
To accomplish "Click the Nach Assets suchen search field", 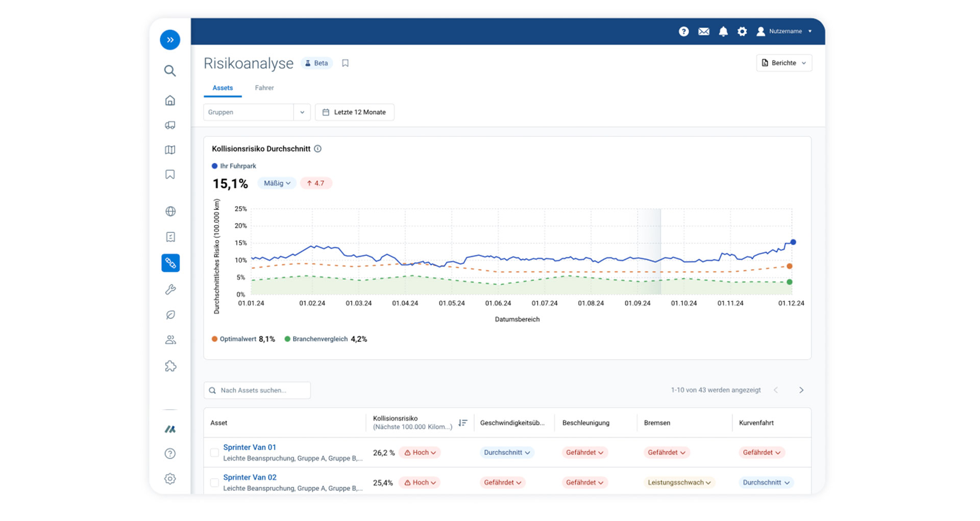I will point(257,390).
